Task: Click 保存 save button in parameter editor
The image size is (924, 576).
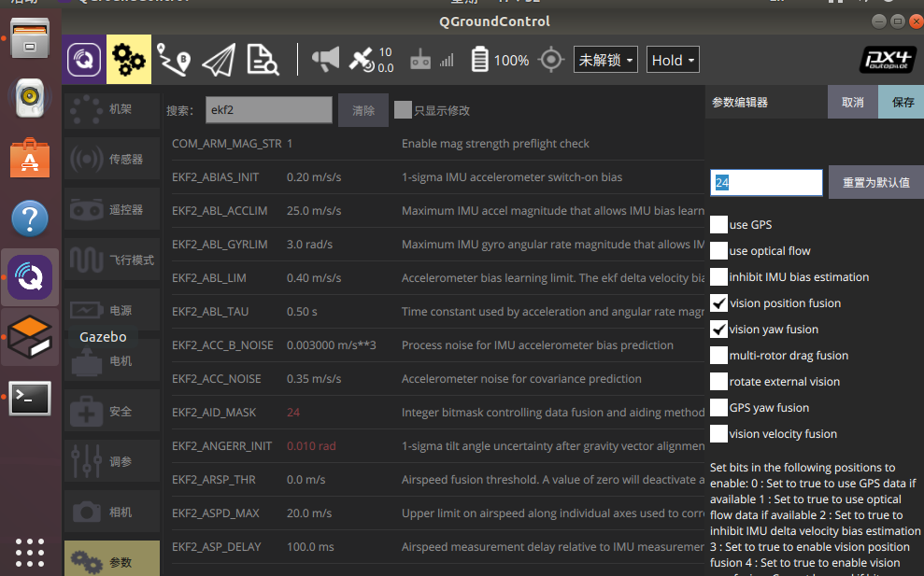Action: coord(903,102)
